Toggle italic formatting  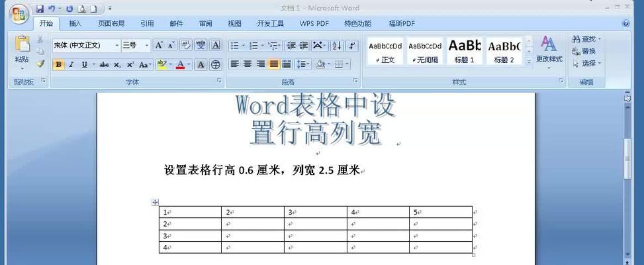pos(71,64)
